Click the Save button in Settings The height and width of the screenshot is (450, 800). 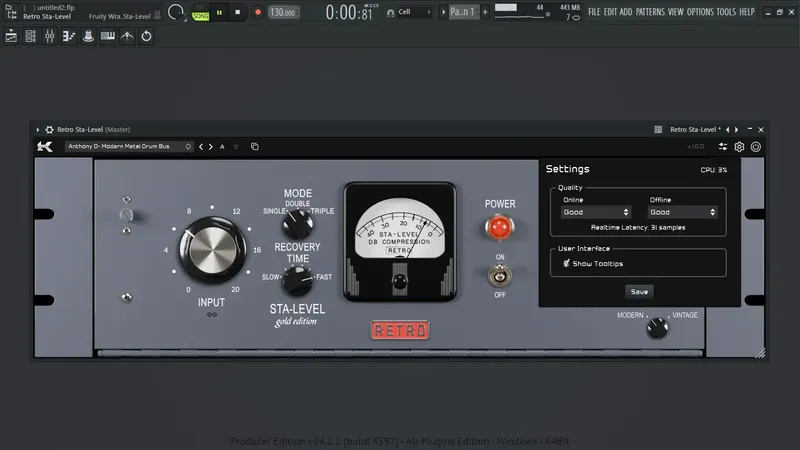(x=639, y=292)
